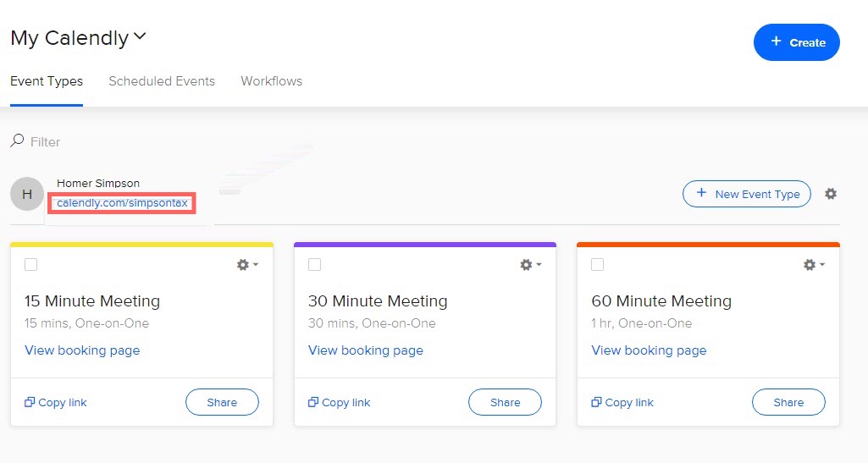Click Homer Simpson's H avatar circle
Screen dimensions: 868x463
[x=27, y=195]
